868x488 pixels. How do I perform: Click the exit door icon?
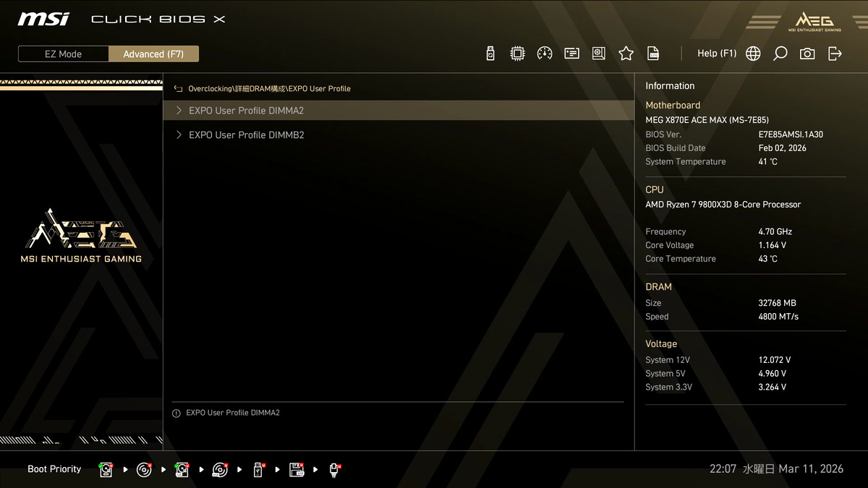835,53
